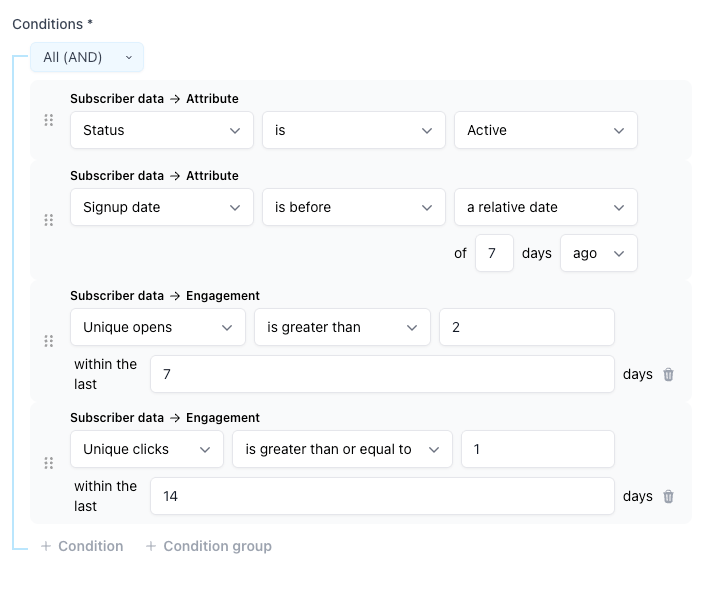Screen dimensions: 706x594
Task: Click drag handle of Signup date row
Action: click(48, 220)
